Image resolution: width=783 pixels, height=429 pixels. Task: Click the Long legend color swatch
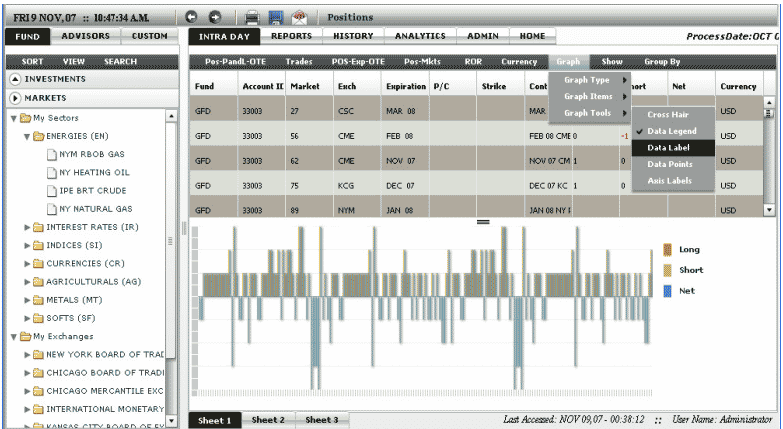[x=667, y=249]
